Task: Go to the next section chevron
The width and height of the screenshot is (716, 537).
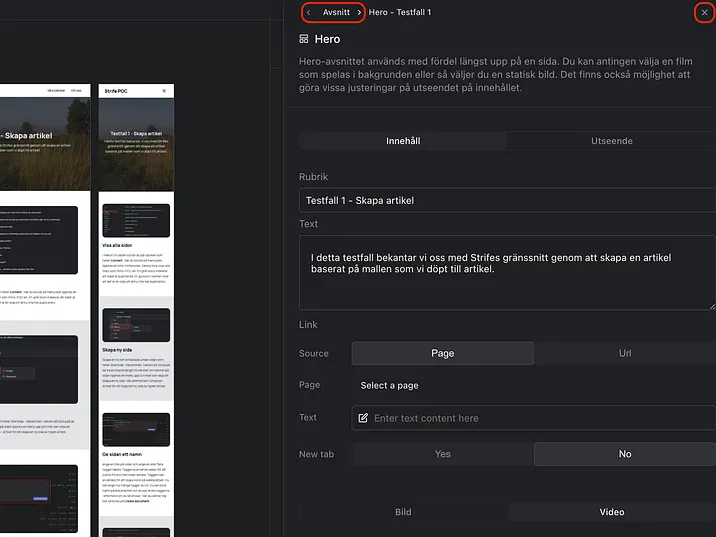Action: click(x=359, y=12)
